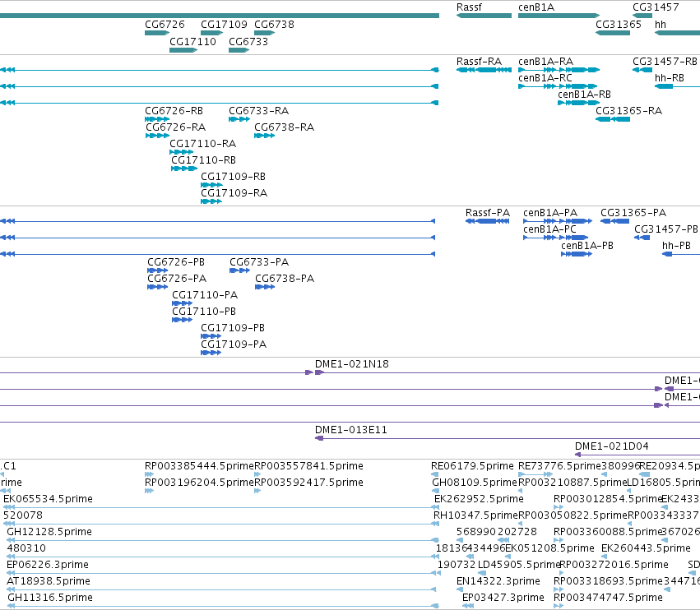Click the CG6738-PA protein feature
The image size is (700, 610).
pyautogui.click(x=265, y=288)
